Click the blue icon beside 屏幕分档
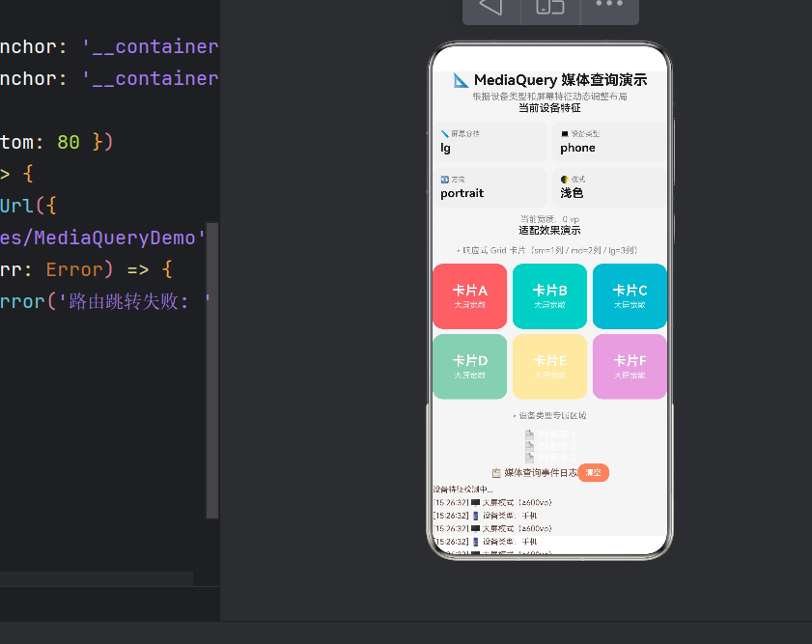812x644 pixels. point(444,134)
